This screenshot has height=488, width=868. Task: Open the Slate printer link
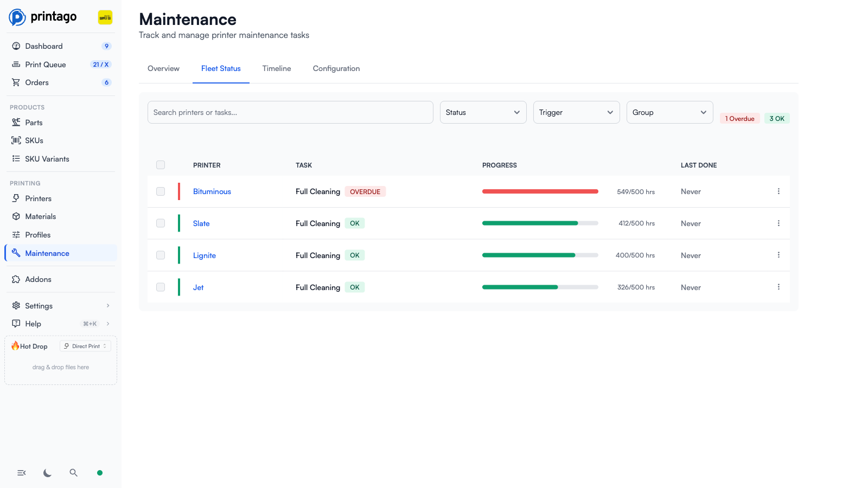point(201,223)
